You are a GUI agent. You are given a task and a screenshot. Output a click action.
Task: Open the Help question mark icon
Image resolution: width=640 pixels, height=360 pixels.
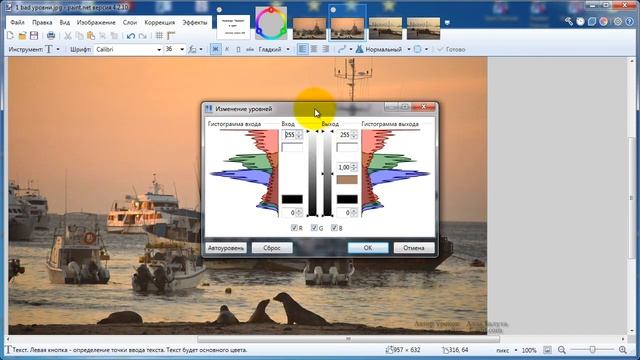tap(629, 22)
